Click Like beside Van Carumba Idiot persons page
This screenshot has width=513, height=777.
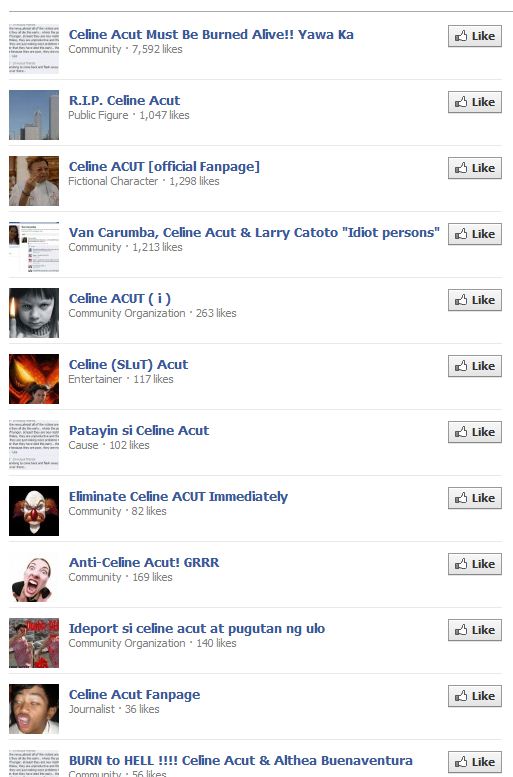474,234
